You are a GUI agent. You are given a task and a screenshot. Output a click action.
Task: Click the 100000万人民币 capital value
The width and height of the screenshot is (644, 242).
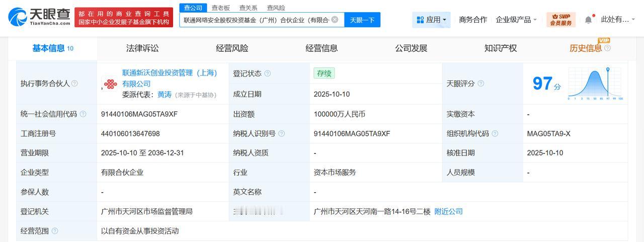[340, 114]
